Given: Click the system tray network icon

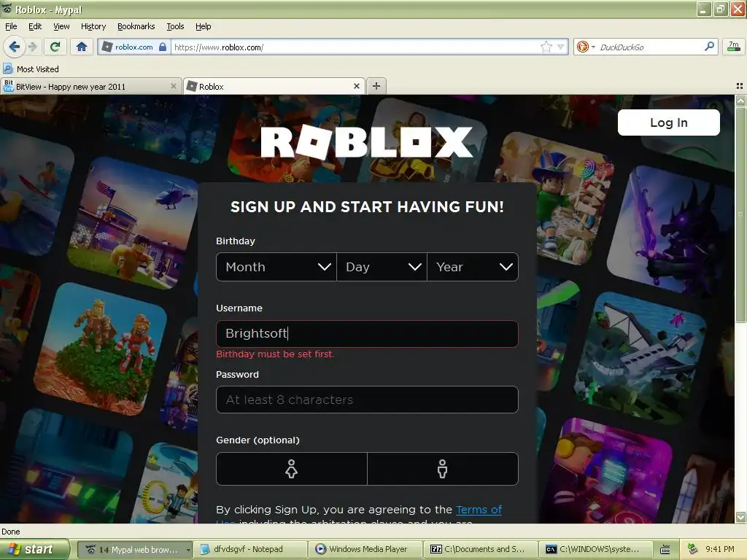Looking at the screenshot, I should 692,549.
